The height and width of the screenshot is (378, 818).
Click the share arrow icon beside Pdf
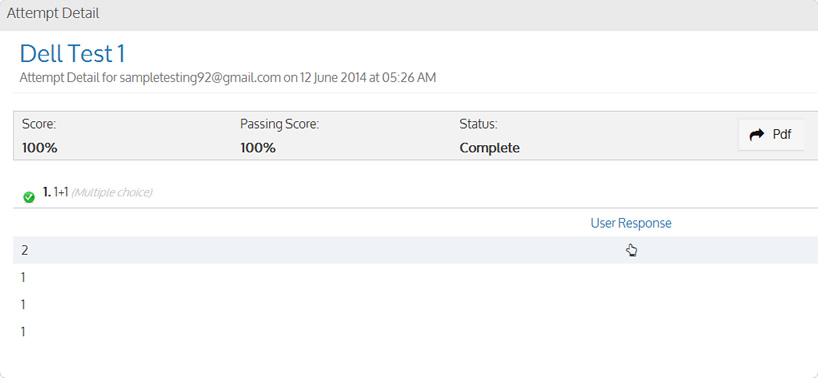pos(756,135)
